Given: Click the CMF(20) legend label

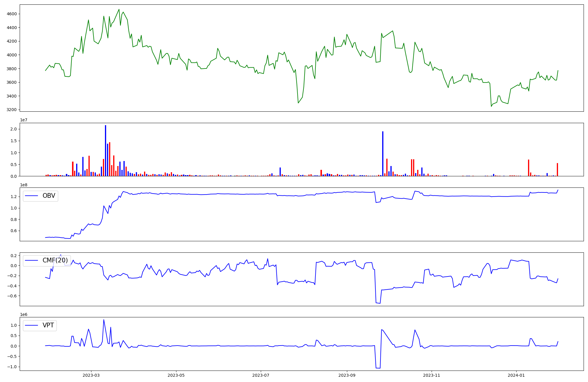Looking at the screenshot, I should point(55,260).
